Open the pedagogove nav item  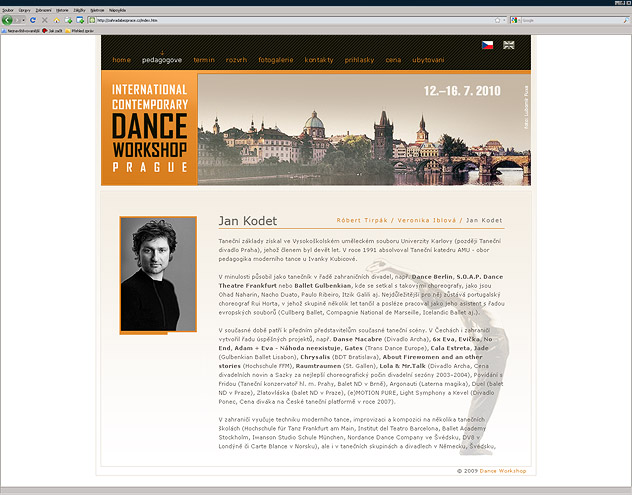162,60
